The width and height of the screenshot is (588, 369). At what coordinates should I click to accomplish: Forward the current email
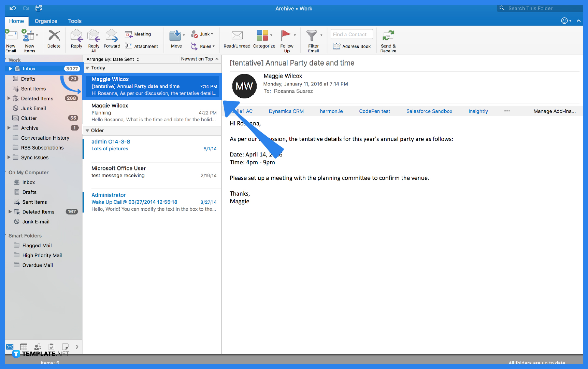112,39
